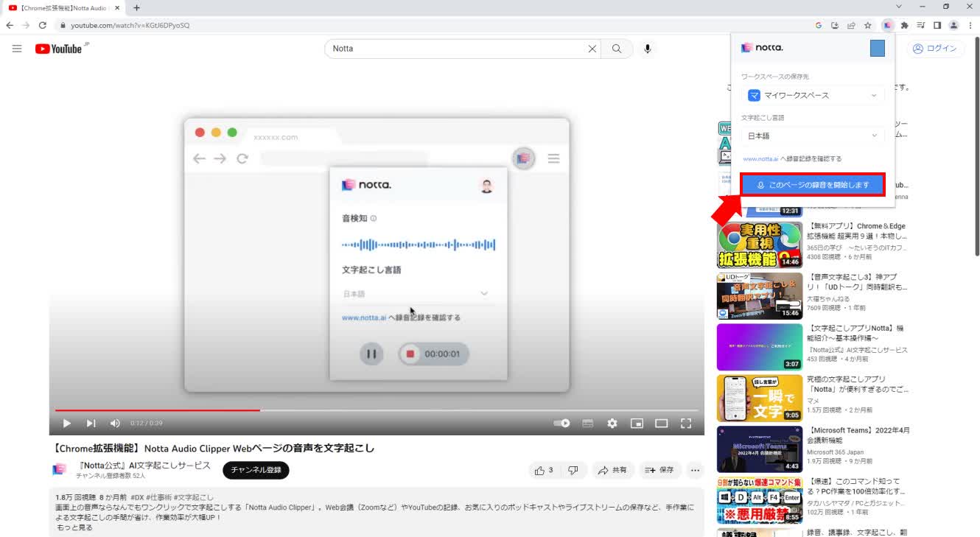The image size is (980, 537).
Task: Click もっと見る to expand description
Action: (x=74, y=527)
